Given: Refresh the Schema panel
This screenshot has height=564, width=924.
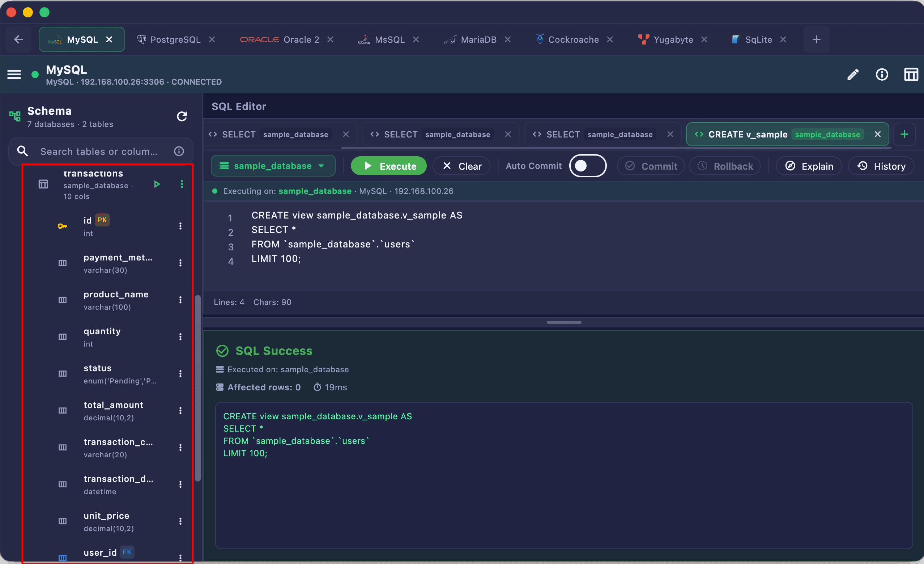Looking at the screenshot, I should click(x=182, y=116).
